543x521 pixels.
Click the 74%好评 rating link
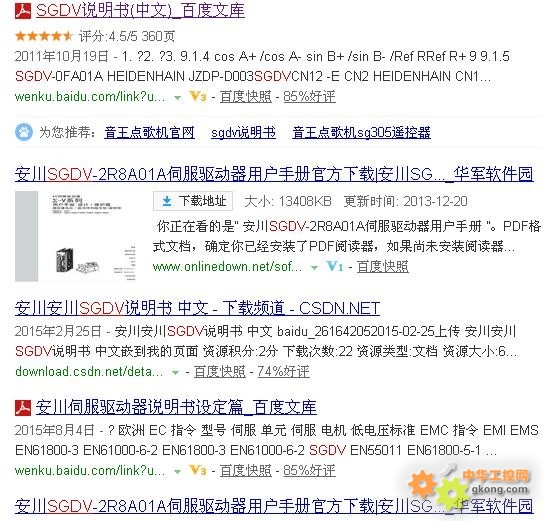point(283,372)
